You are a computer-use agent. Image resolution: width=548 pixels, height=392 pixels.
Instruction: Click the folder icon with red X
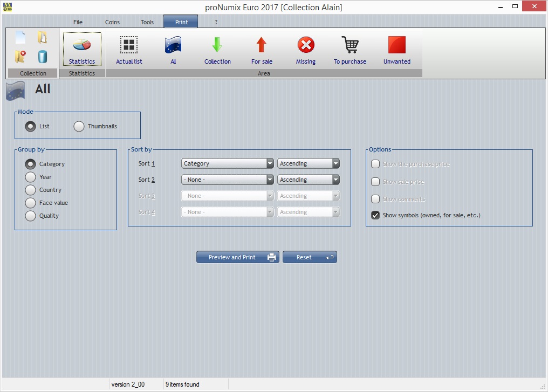click(20, 56)
